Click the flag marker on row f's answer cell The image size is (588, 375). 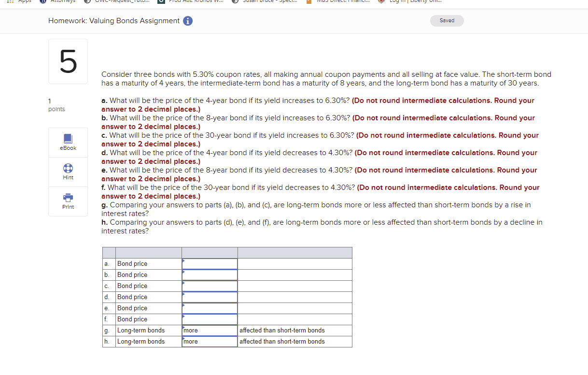[x=183, y=316]
